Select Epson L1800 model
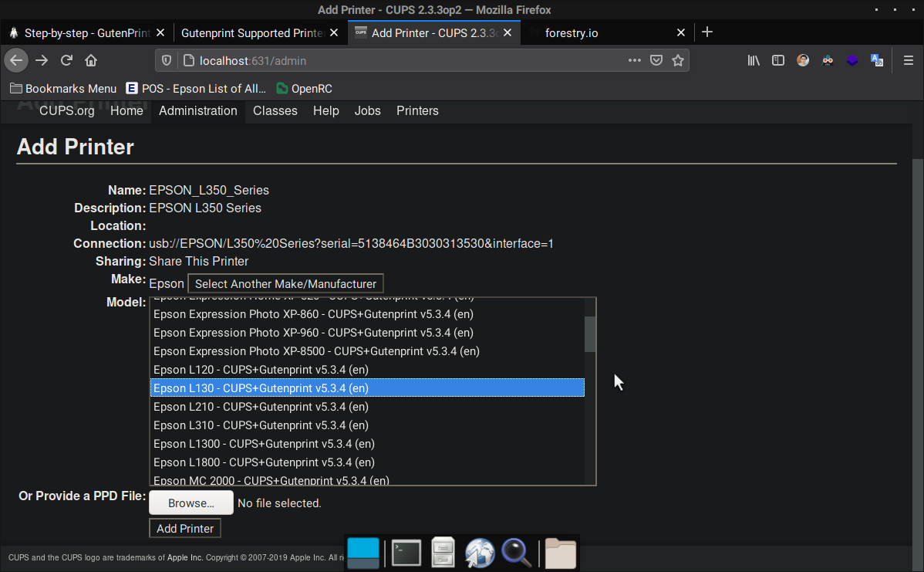Viewport: 924px width, 572px height. click(x=367, y=462)
